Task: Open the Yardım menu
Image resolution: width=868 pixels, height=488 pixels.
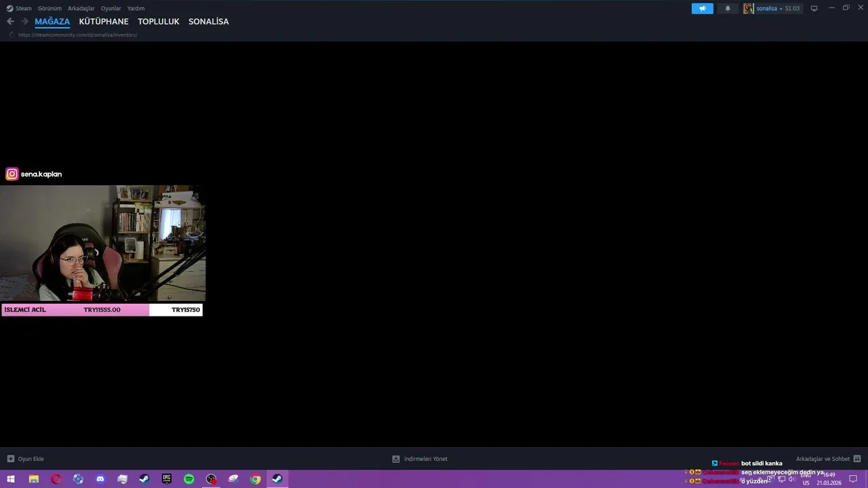Action: pos(136,8)
